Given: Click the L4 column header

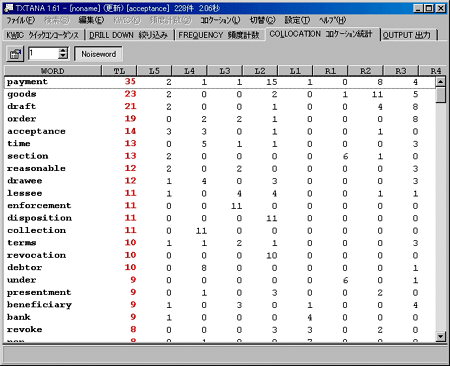Looking at the screenshot, I should [x=190, y=71].
